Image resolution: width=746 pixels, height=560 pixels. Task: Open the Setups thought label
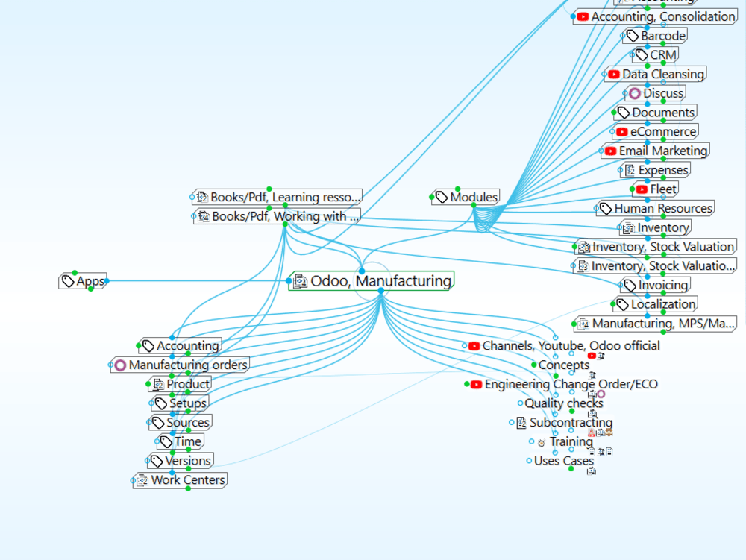coord(188,403)
